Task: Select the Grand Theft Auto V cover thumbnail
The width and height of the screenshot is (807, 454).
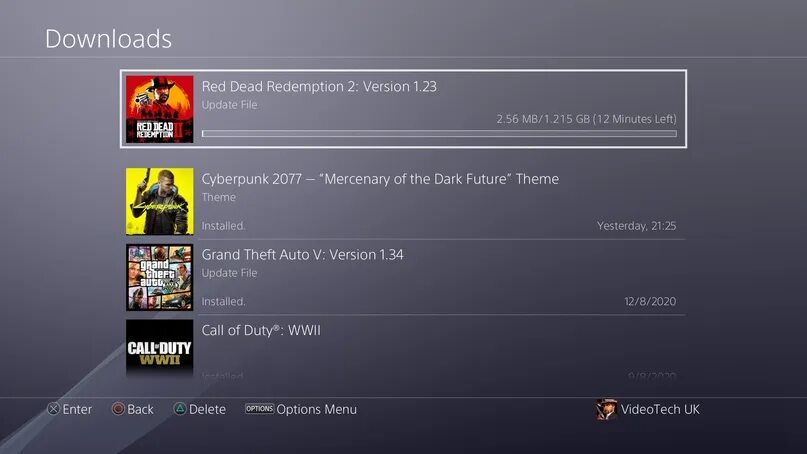Action: 160,277
